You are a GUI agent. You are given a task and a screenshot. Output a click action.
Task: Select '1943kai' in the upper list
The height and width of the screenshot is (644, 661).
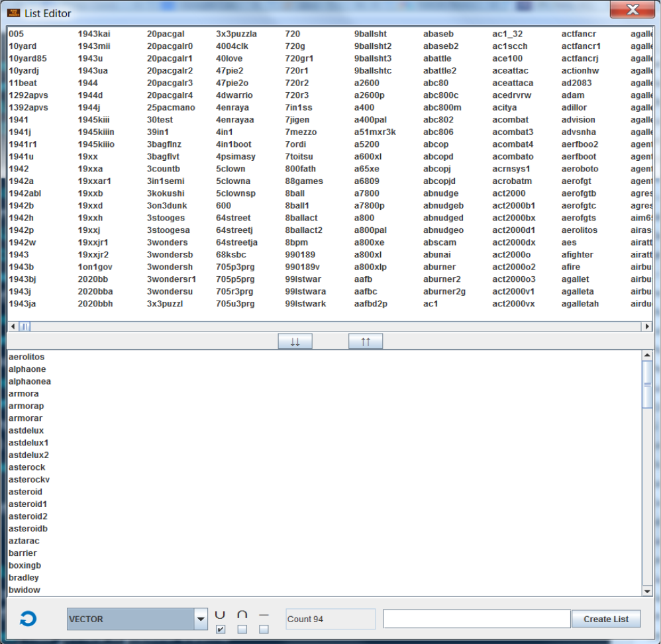(x=94, y=34)
